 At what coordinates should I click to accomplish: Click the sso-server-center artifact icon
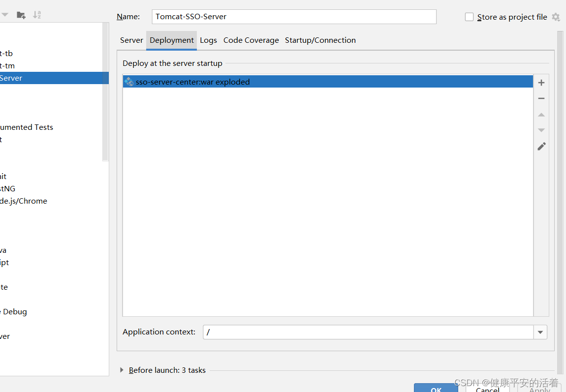[x=128, y=82]
